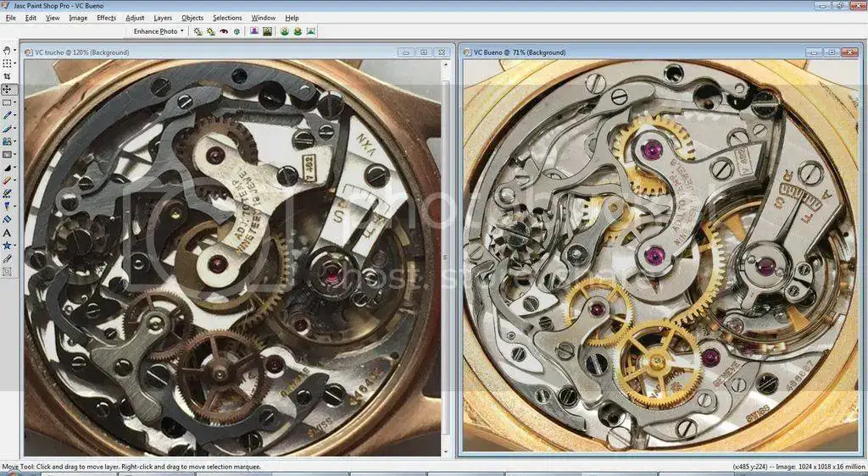Expand the Dropper tool flyout arrow

(14, 115)
